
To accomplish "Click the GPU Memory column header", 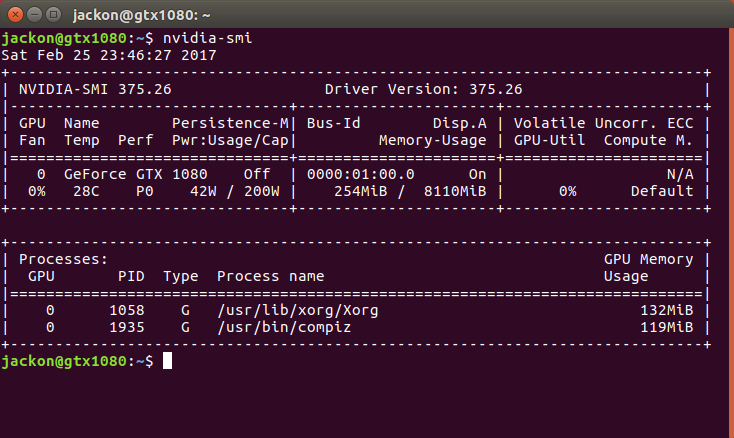I will point(648,259).
